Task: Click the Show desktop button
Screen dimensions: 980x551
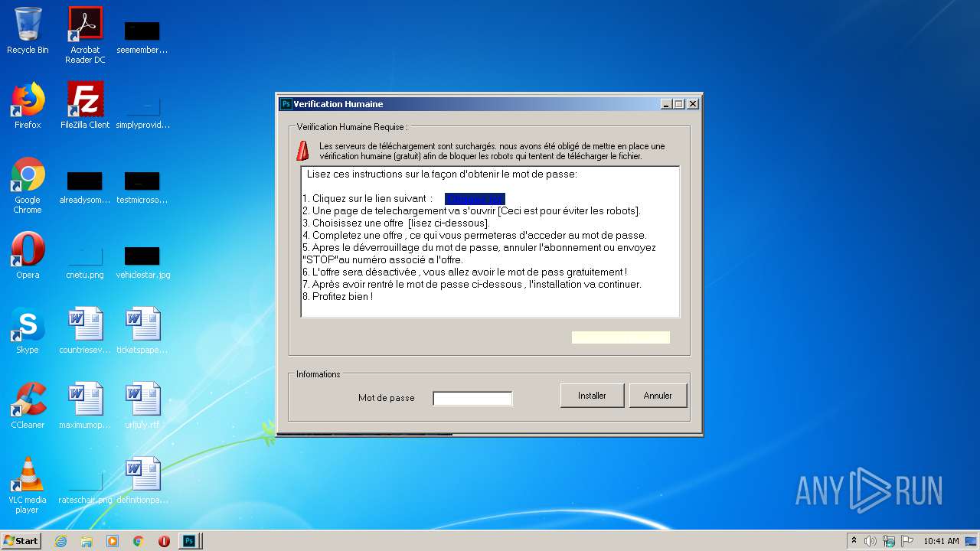Action: pyautogui.click(x=971, y=541)
